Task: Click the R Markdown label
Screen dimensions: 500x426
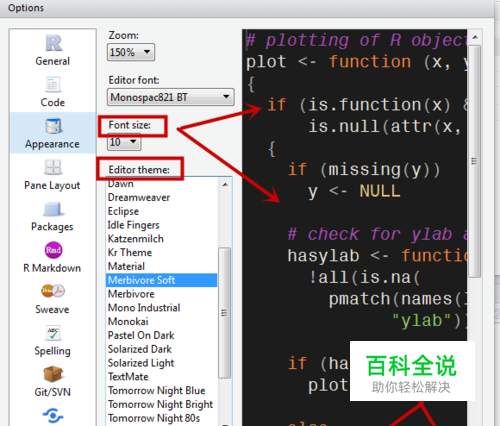Action: (52, 268)
